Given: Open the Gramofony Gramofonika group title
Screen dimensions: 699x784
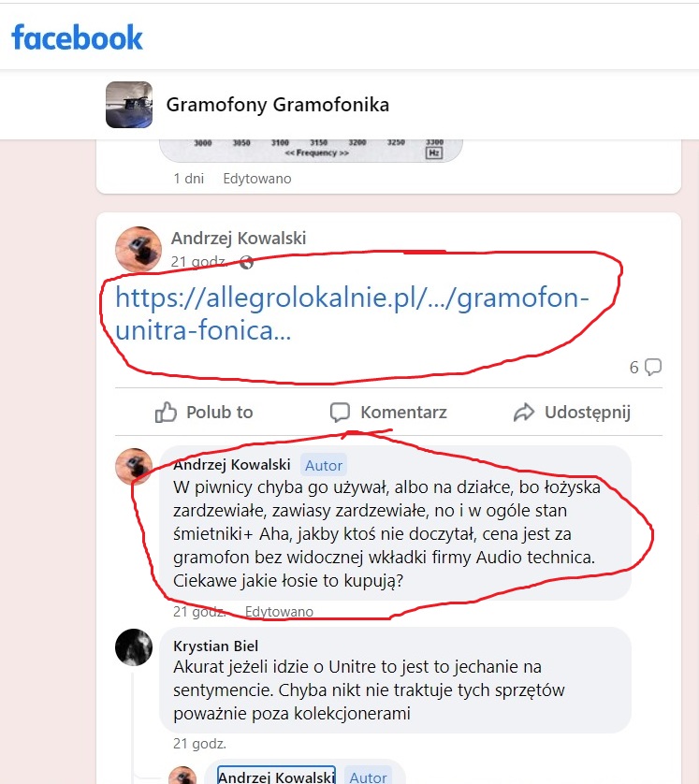Looking at the screenshot, I should tap(277, 105).
